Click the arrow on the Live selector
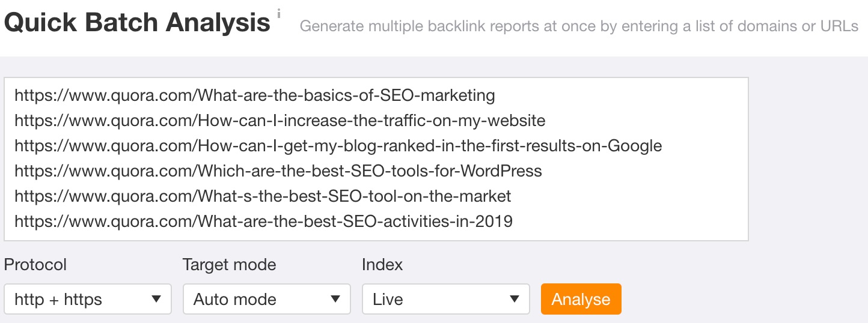868x323 pixels. click(515, 299)
